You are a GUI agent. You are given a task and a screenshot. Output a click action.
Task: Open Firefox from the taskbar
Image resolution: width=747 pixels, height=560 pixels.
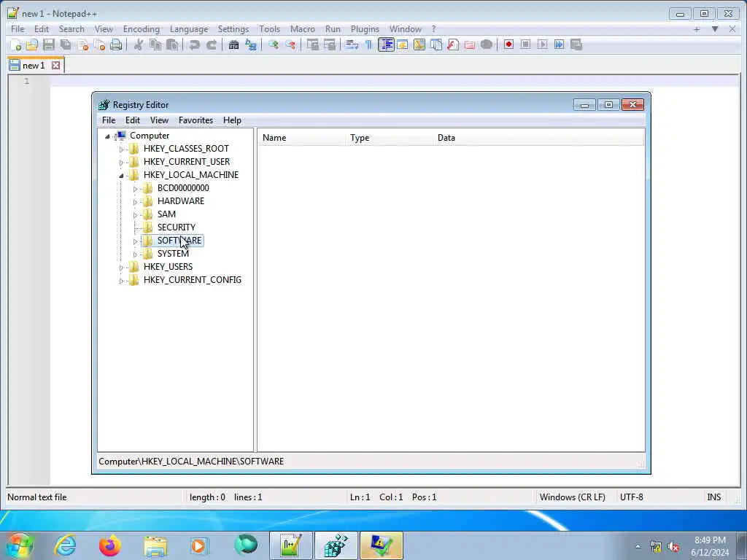tap(109, 545)
